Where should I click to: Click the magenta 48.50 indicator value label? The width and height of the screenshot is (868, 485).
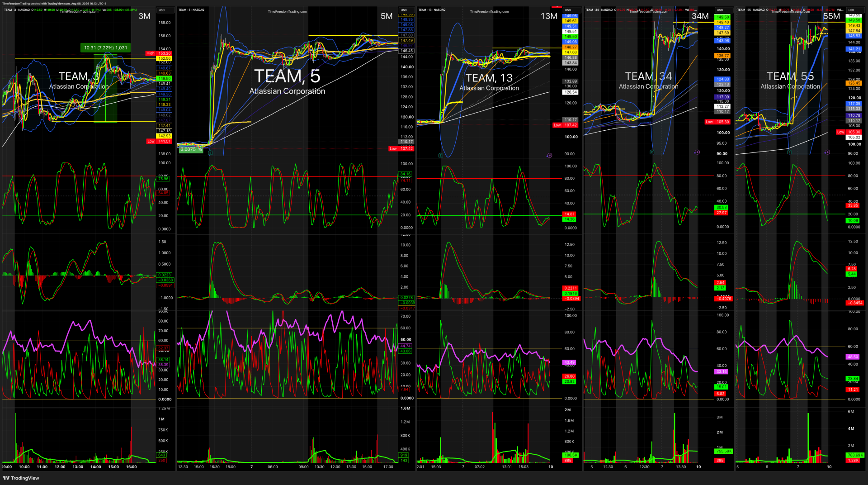(853, 357)
